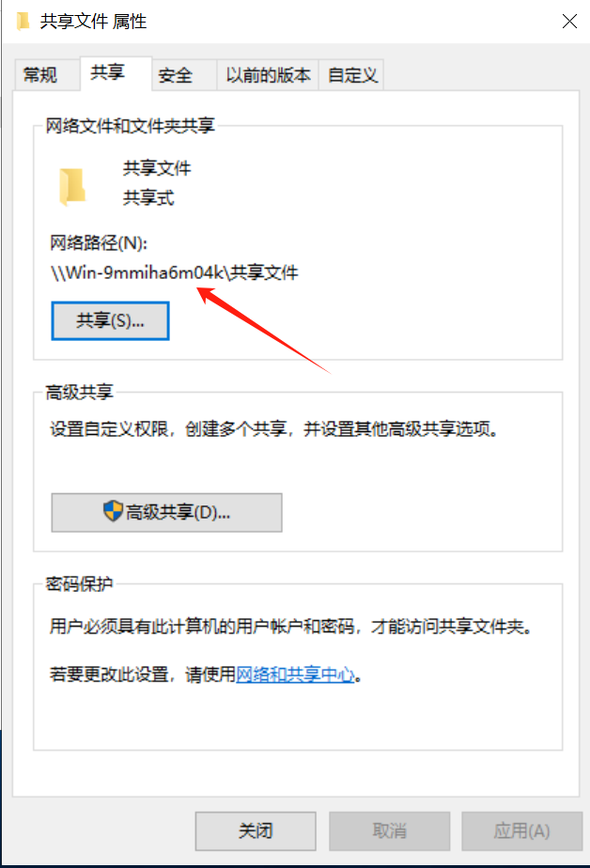Close the 共享文件 属性 dialog with X
The image size is (590, 868).
pos(569,22)
